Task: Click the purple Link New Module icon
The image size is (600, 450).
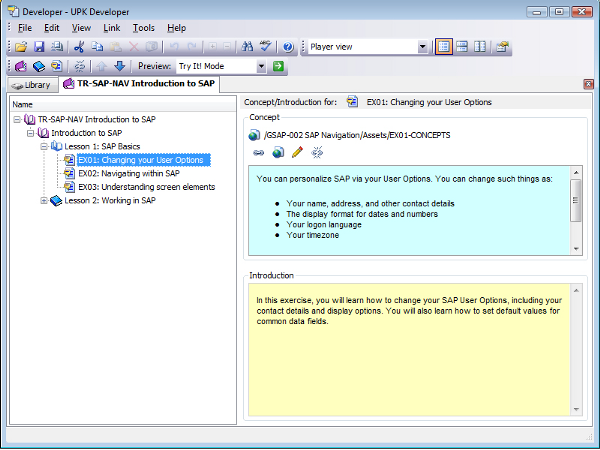Action: pos(21,66)
